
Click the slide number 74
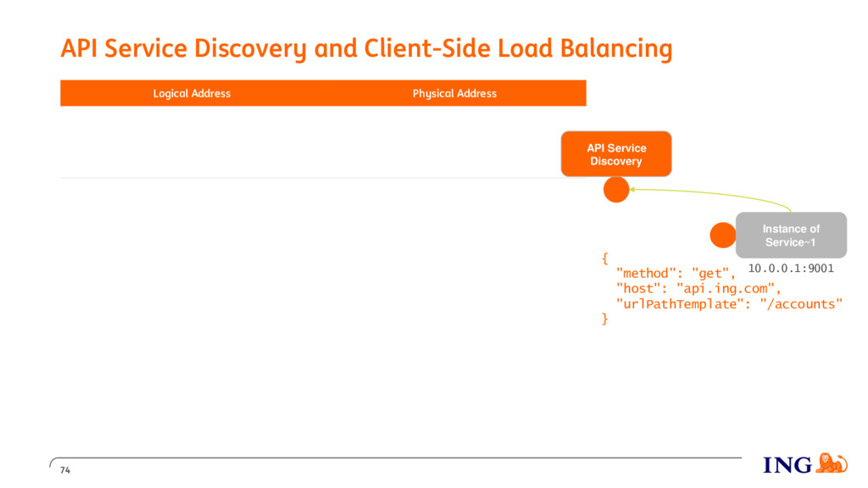pyautogui.click(x=65, y=470)
